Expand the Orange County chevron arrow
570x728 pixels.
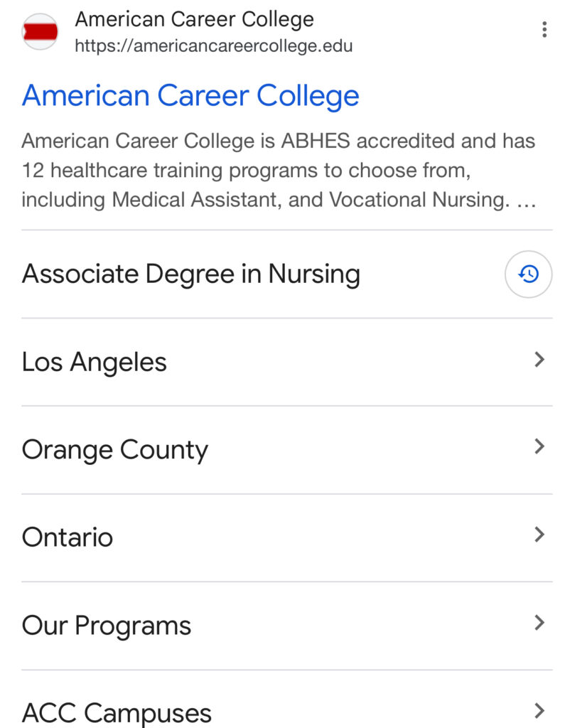pos(539,447)
